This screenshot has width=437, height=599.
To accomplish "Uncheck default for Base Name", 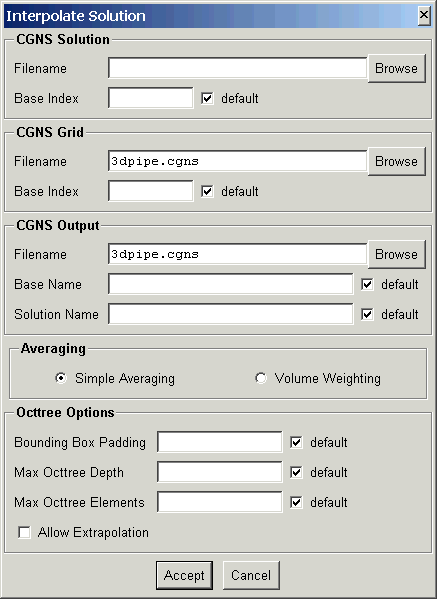I will [x=367, y=284].
